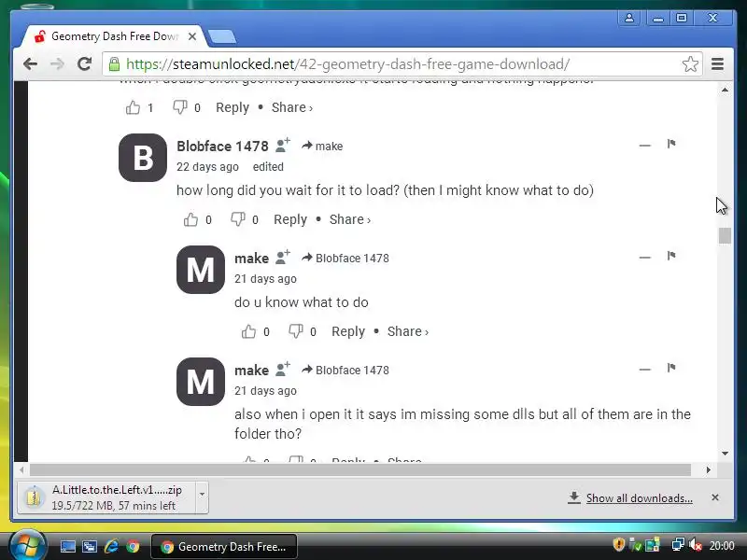Like the top comment with 1 thumbs up
Image resolution: width=747 pixels, height=560 pixels.
(x=133, y=107)
